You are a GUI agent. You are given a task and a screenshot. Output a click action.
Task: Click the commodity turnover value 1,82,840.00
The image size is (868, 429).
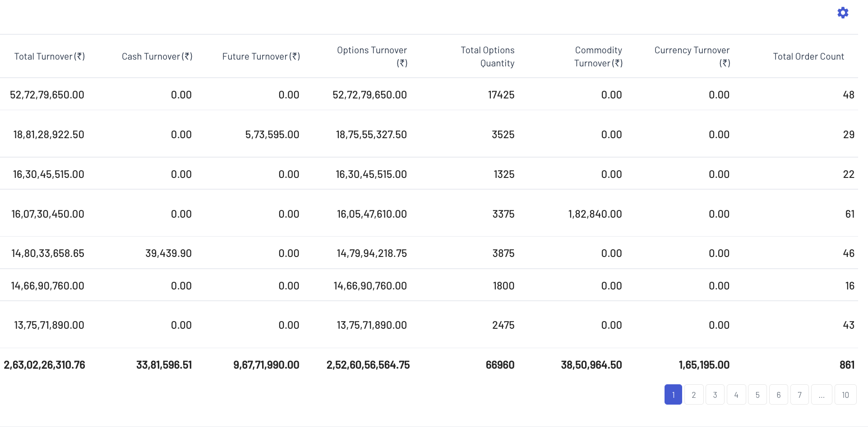point(595,214)
